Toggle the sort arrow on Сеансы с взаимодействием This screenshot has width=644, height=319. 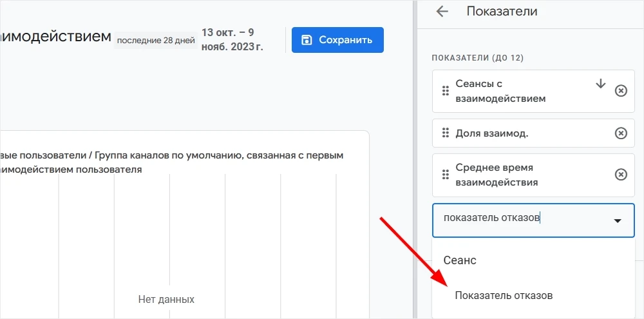click(600, 84)
